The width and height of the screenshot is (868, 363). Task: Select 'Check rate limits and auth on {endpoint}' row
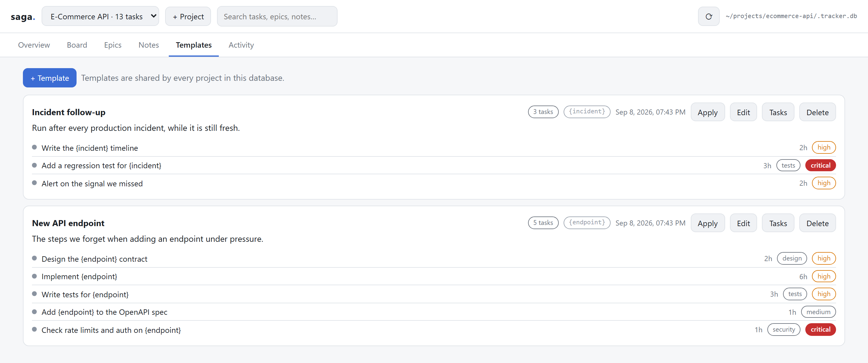coord(434,330)
